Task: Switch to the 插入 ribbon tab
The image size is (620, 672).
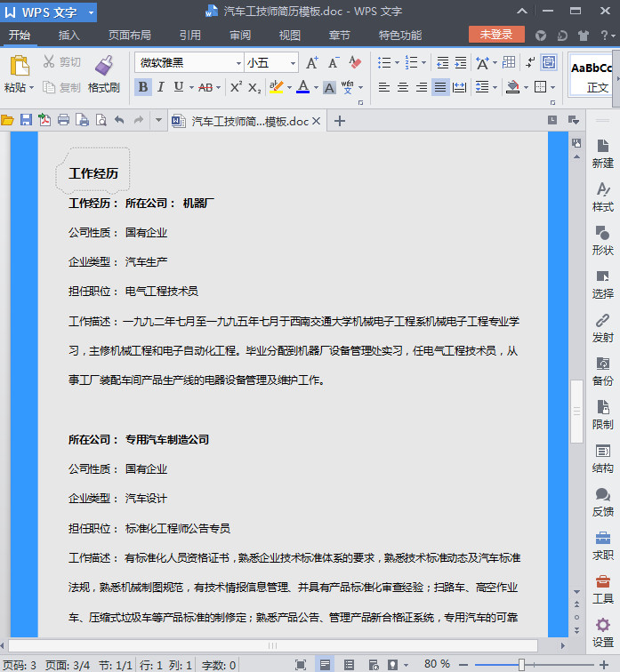Action: pyautogui.click(x=69, y=36)
